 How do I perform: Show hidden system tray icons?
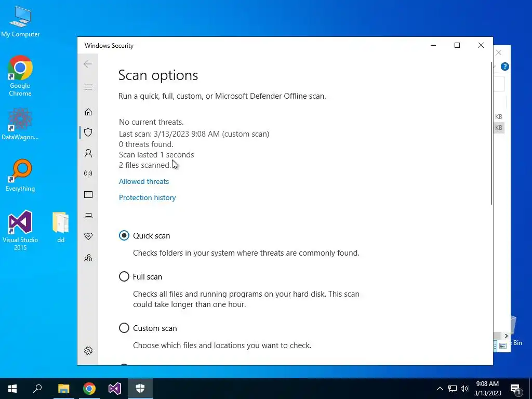[x=440, y=389]
